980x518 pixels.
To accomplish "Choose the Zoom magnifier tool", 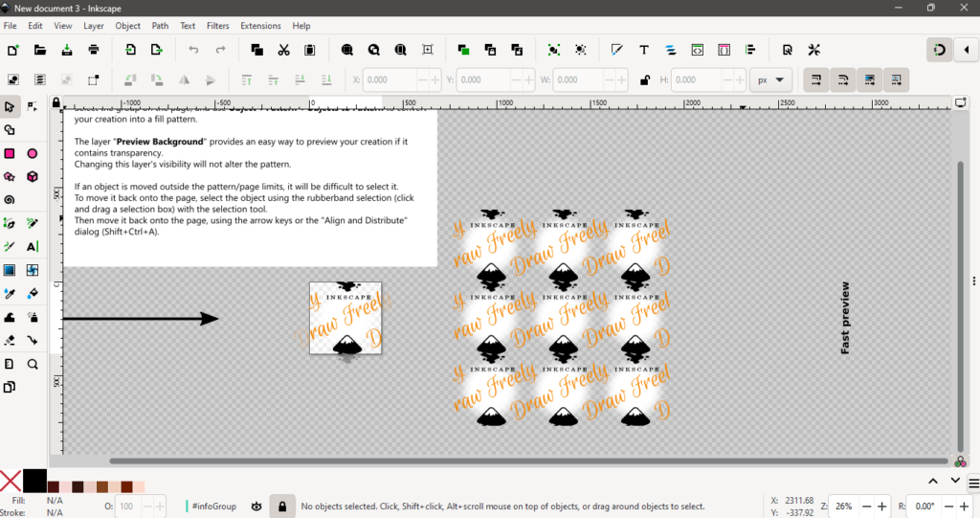I will click(x=33, y=364).
